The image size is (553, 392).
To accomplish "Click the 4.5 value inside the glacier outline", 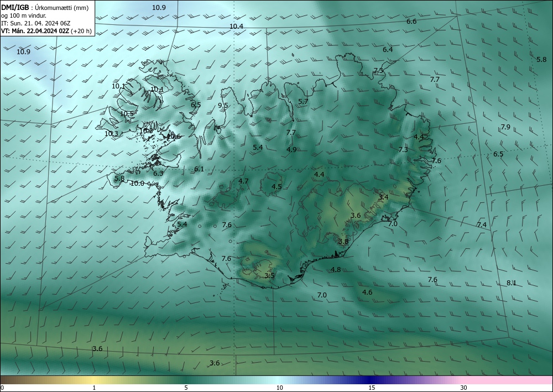I will [x=277, y=186].
